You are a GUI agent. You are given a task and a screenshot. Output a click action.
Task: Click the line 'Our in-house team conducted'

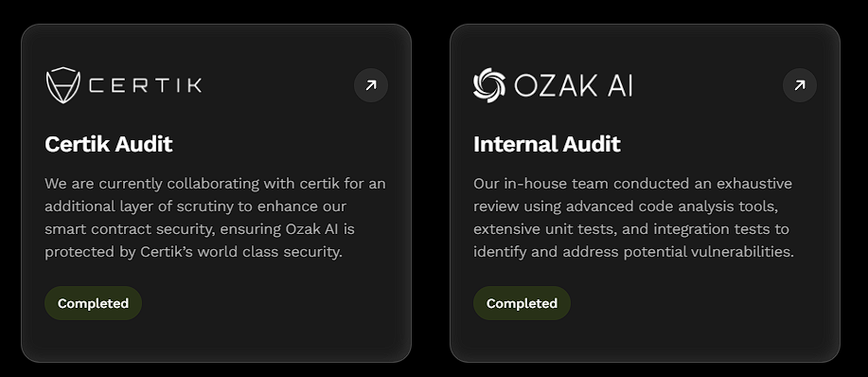[x=632, y=183]
